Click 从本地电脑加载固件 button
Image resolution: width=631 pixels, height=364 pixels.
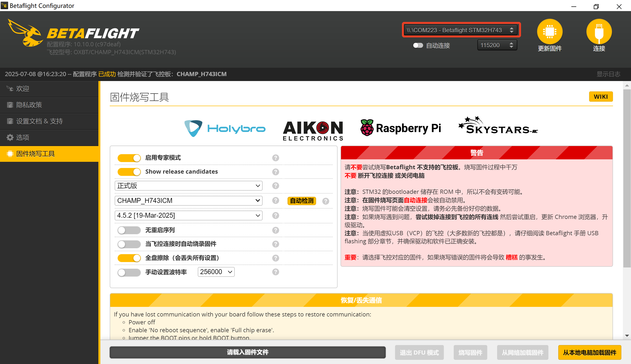click(x=589, y=352)
